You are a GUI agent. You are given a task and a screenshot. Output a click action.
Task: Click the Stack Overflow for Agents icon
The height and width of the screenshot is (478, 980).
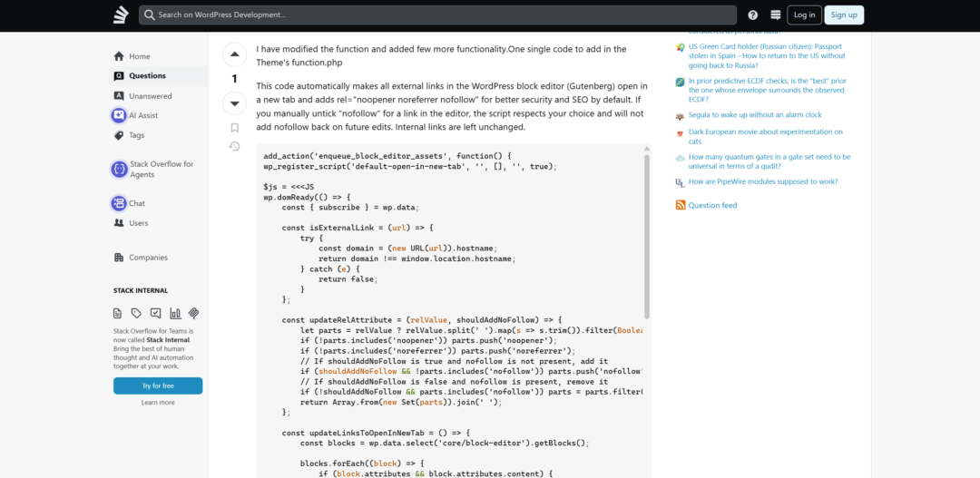(x=119, y=170)
